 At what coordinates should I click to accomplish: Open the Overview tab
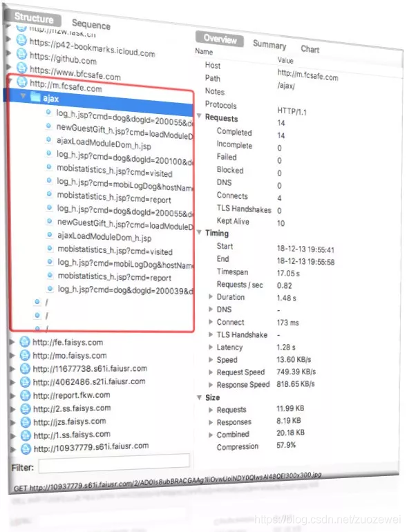tap(220, 39)
